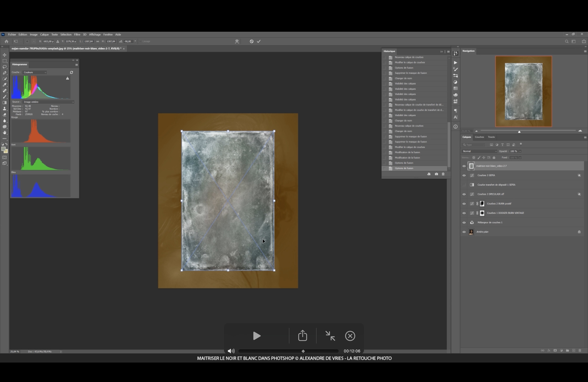Commit the transform with the checkmark
588x382 pixels.
(259, 41)
